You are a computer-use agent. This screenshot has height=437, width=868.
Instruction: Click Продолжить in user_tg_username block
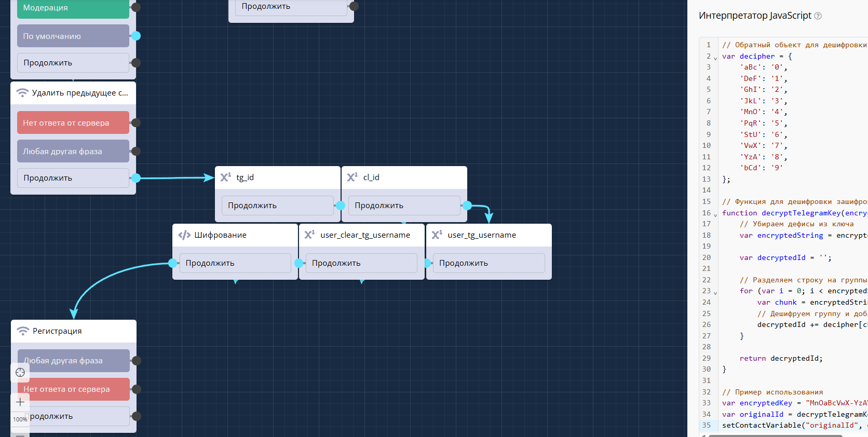[489, 263]
